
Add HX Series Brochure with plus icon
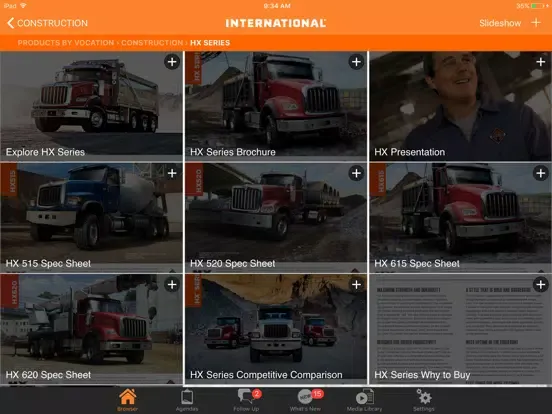point(356,62)
